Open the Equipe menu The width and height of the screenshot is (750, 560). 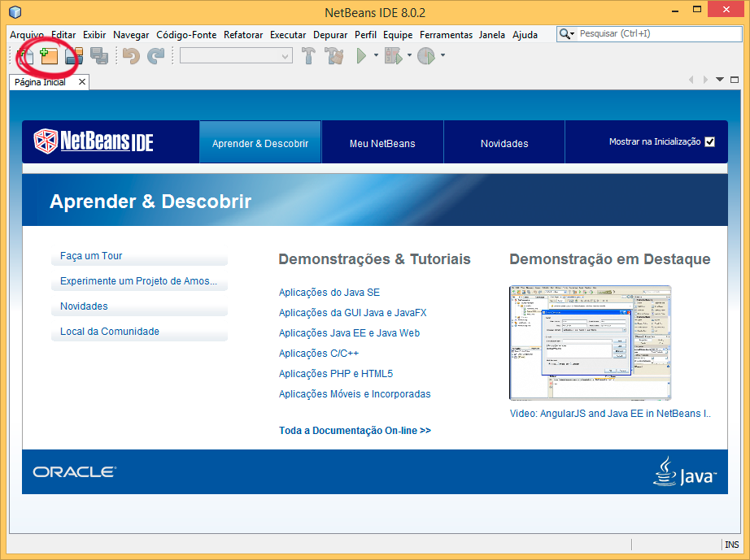click(398, 35)
